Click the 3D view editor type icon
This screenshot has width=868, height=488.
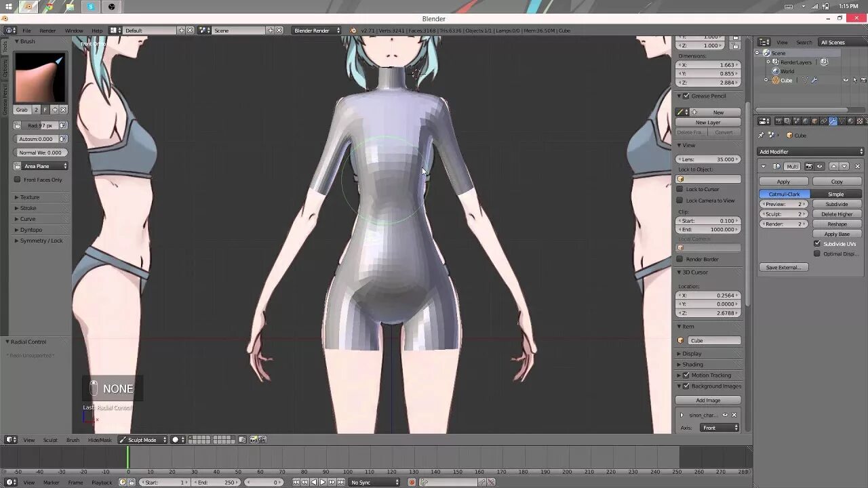pos(11,440)
